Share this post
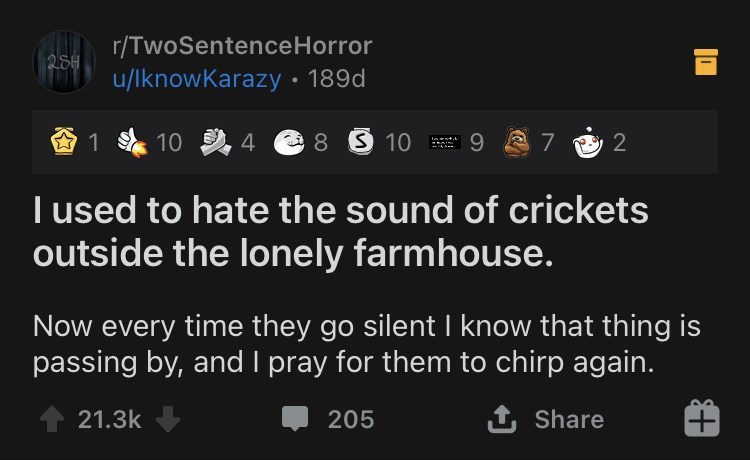The width and height of the screenshot is (750, 460). point(545,420)
